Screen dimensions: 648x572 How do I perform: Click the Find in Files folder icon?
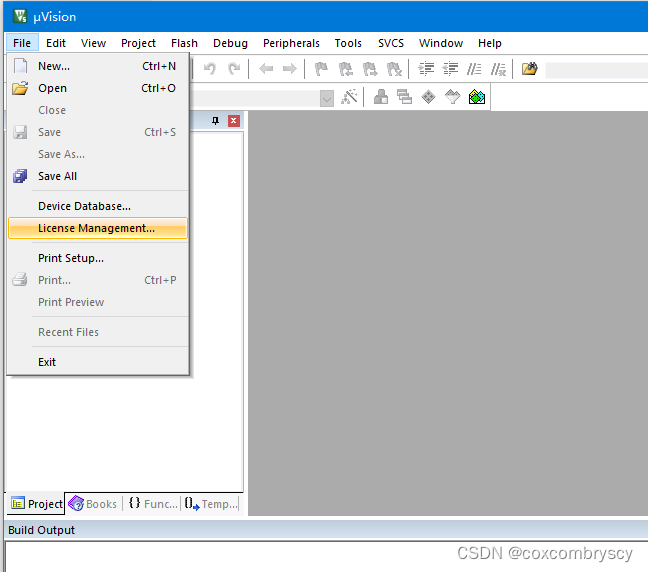click(530, 69)
